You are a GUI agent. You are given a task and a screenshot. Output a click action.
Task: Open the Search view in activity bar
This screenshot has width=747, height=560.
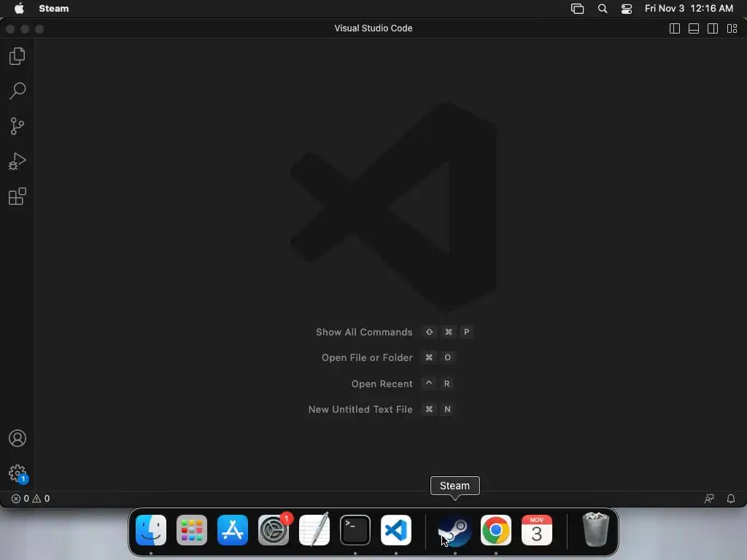[x=18, y=91]
